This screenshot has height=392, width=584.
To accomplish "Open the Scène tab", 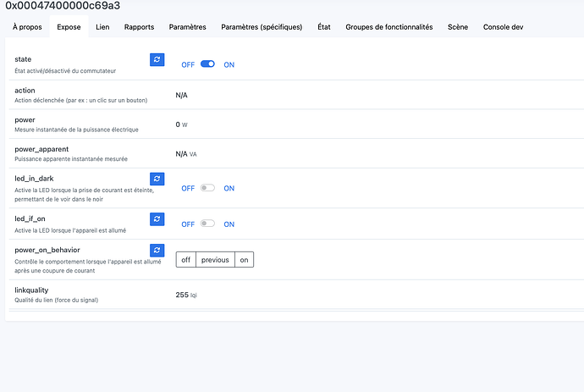I will tap(458, 27).
